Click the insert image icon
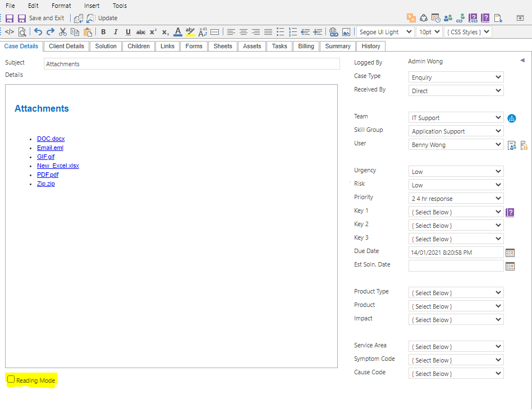The width and height of the screenshot is (532, 413). point(346,32)
